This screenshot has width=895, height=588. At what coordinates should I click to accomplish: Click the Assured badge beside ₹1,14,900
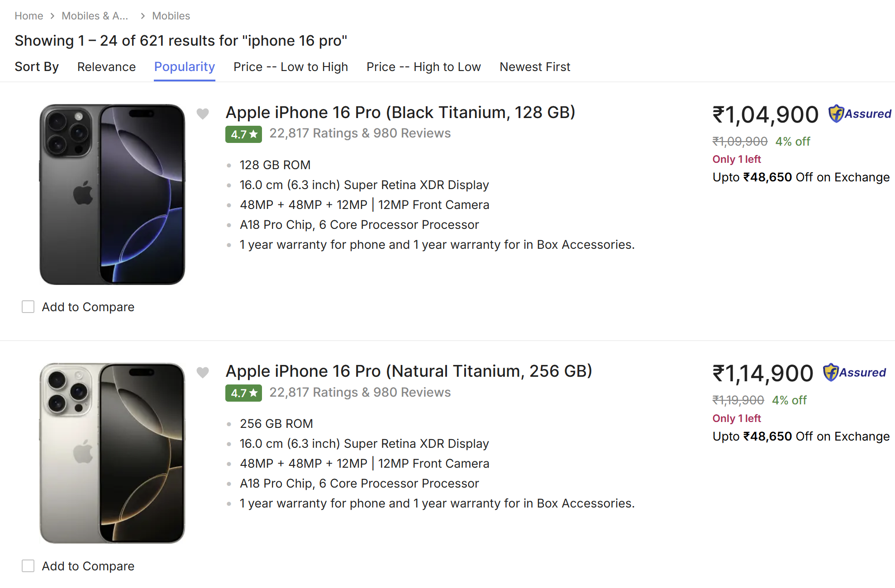(x=854, y=373)
